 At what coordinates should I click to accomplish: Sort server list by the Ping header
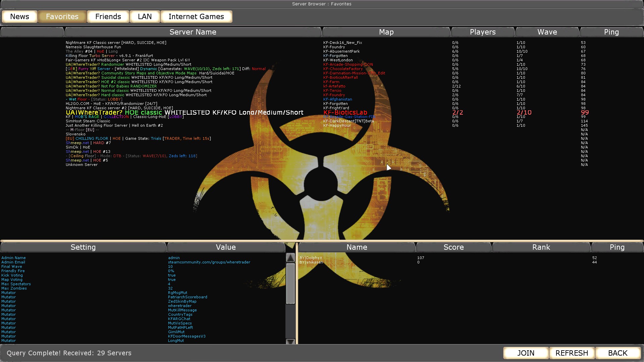coord(611,32)
